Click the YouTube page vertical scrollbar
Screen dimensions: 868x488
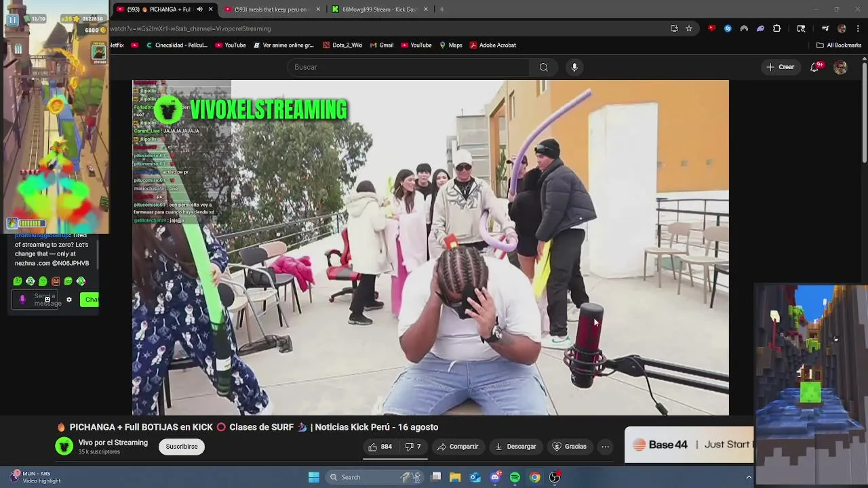coord(865,112)
